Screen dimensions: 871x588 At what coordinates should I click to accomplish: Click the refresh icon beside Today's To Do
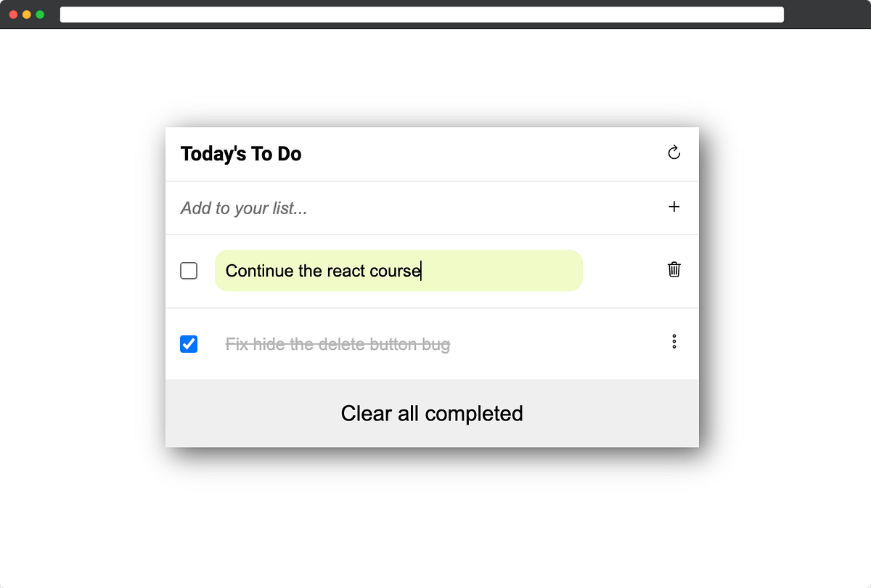coord(674,152)
